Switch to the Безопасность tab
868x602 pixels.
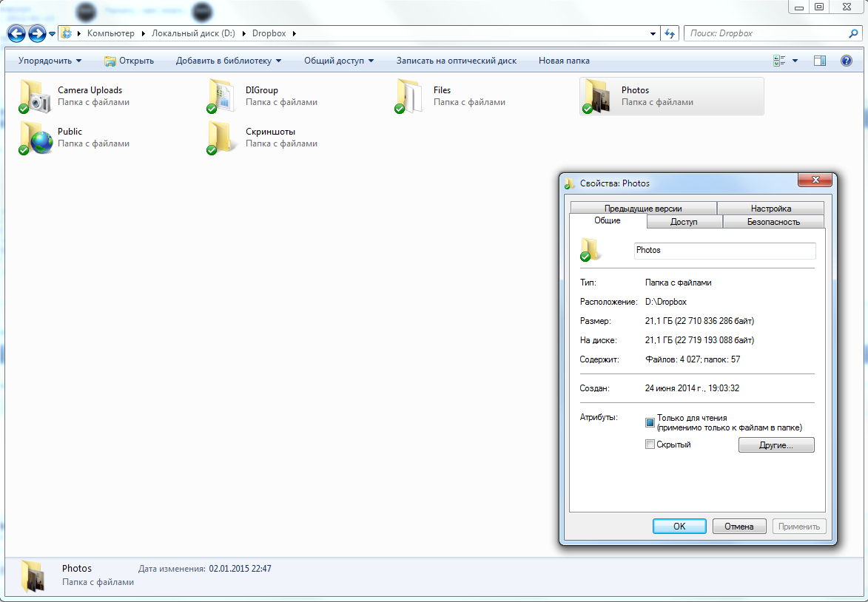point(773,222)
